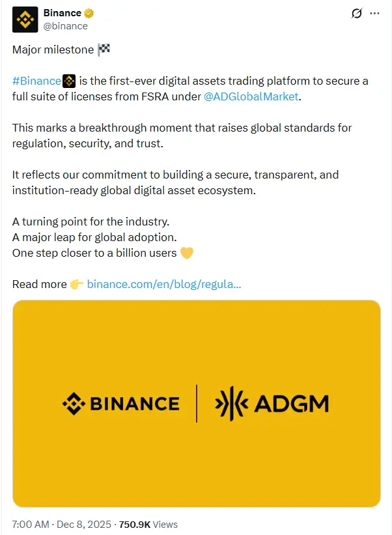Click the gold verified badge beside Binance
The height and width of the screenshot is (535, 392).
pos(90,12)
